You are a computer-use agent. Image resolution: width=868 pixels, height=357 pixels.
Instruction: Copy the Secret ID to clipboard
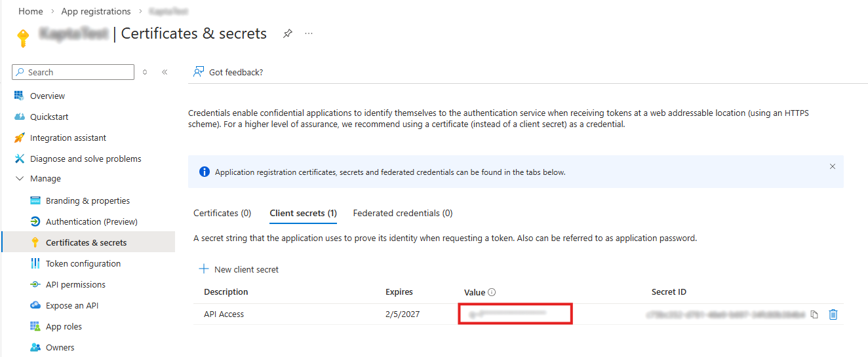click(814, 314)
